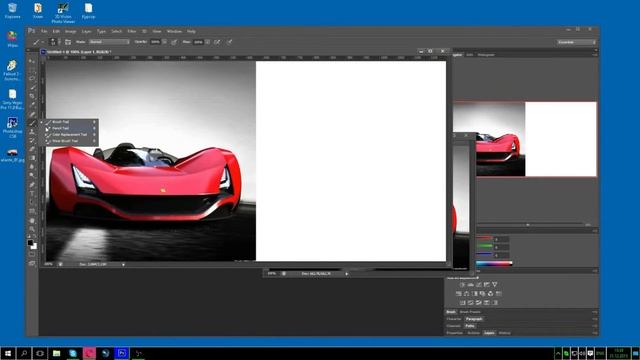Select the Hand tool in the toolbox
The width and height of the screenshot is (640, 360).
coord(32,220)
